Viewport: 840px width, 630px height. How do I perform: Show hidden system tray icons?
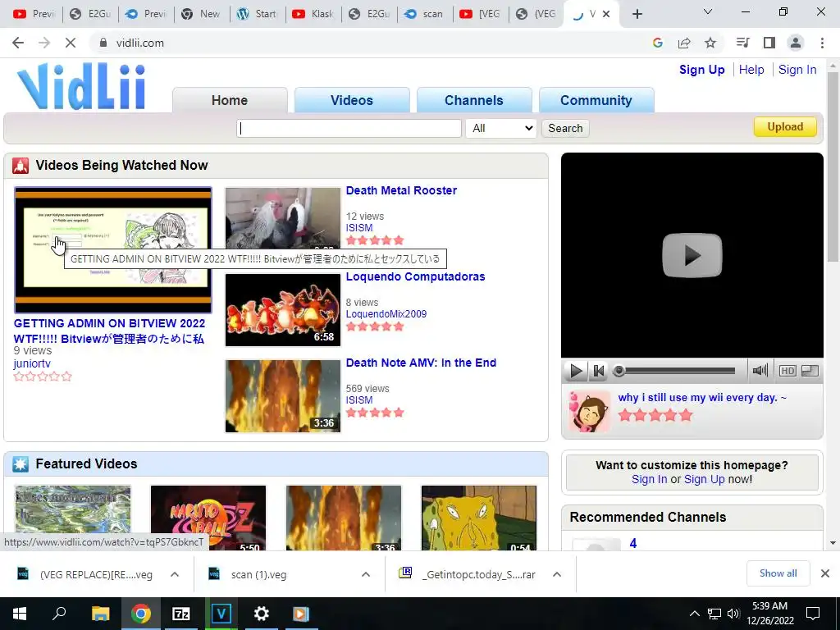(x=694, y=614)
